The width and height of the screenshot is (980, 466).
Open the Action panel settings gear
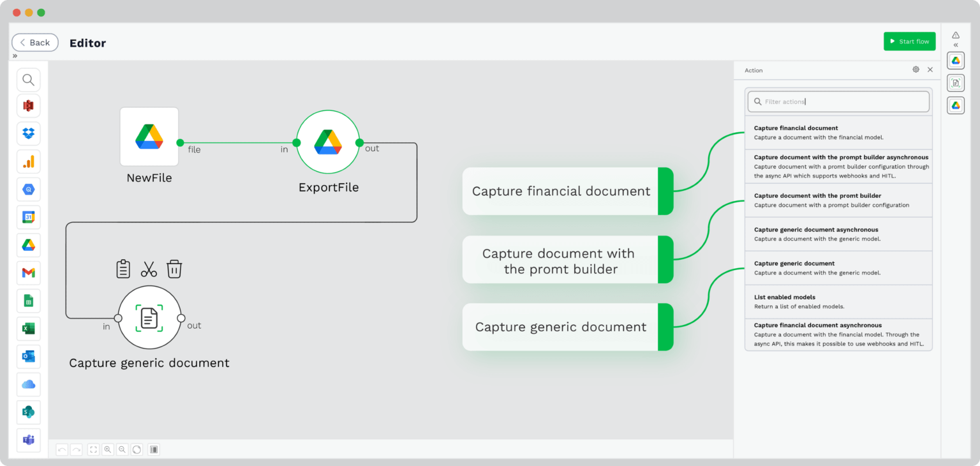(x=916, y=70)
